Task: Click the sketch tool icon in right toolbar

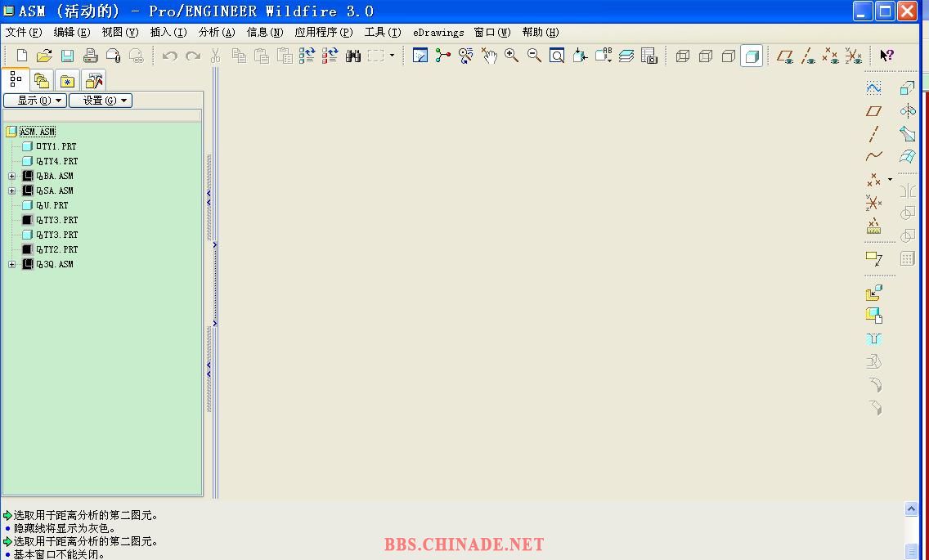Action: 874,88
